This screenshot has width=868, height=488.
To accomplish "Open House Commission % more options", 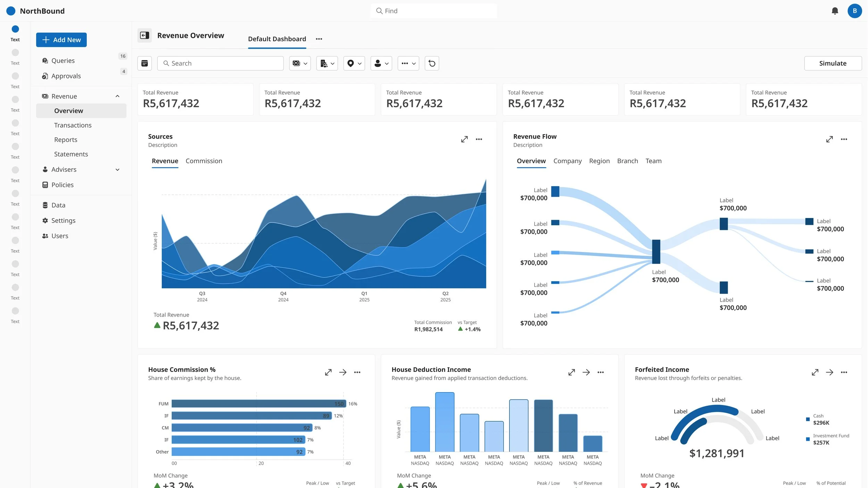I will click(357, 372).
